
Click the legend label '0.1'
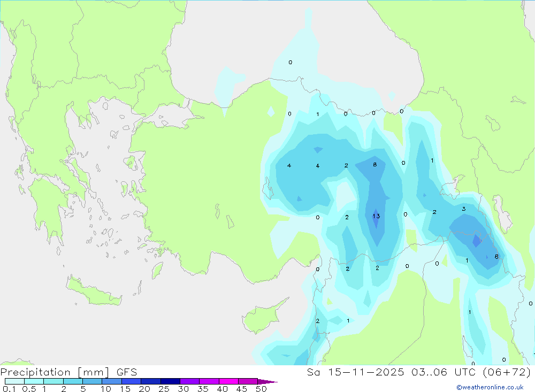(x=9, y=389)
